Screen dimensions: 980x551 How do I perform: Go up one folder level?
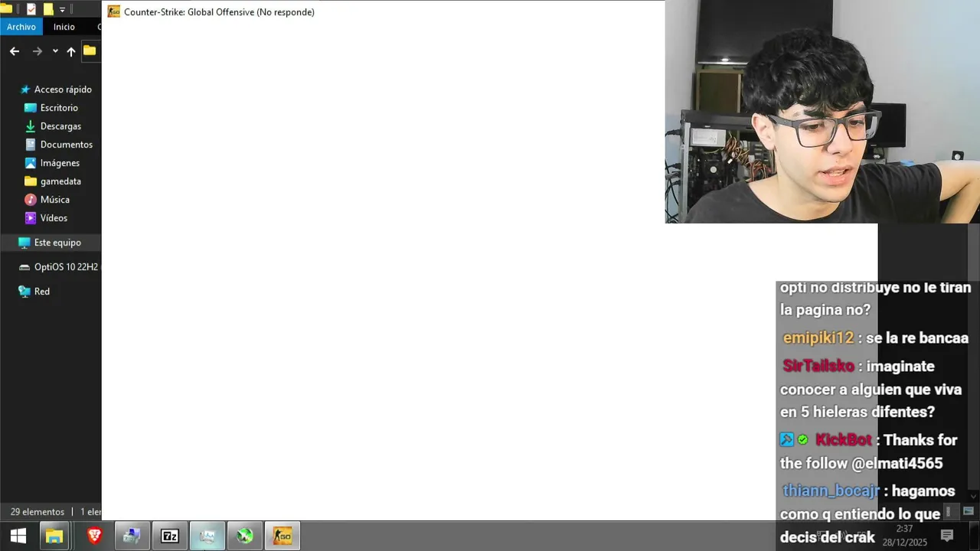click(x=71, y=51)
